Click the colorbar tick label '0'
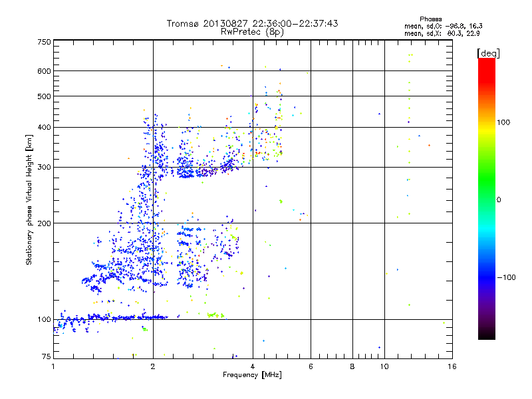The image size is (532, 399). click(499, 200)
